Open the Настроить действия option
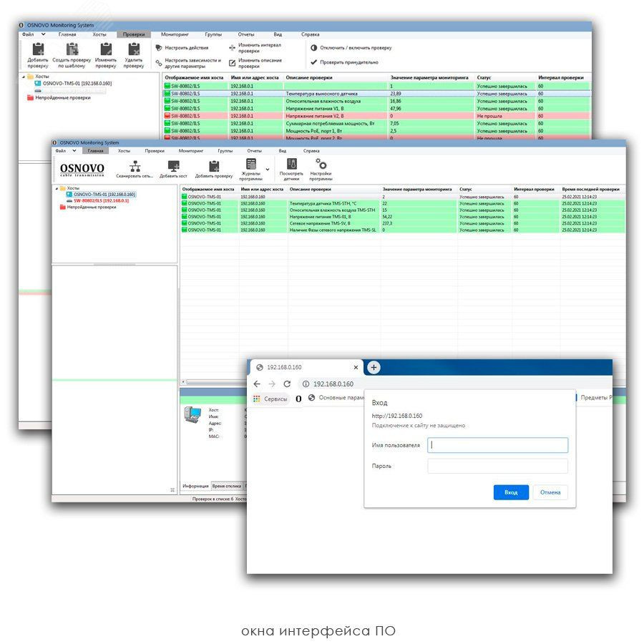This screenshot has width=644, height=644. (x=160, y=48)
